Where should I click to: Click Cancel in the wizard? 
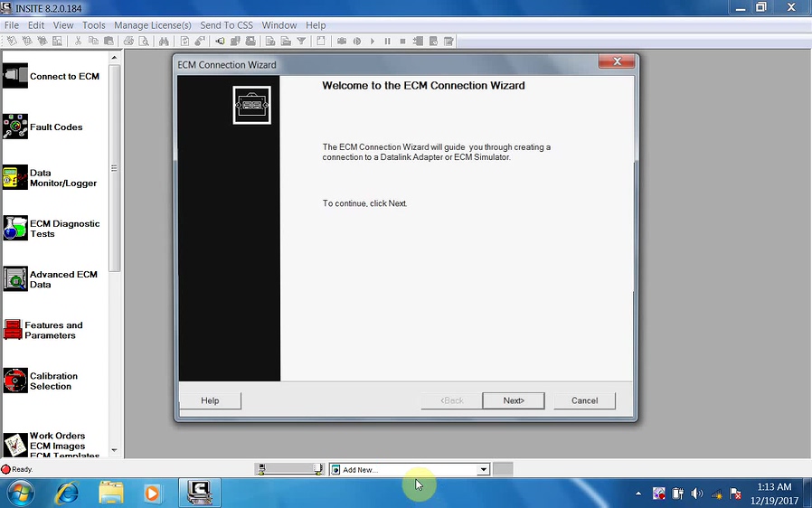(x=585, y=400)
